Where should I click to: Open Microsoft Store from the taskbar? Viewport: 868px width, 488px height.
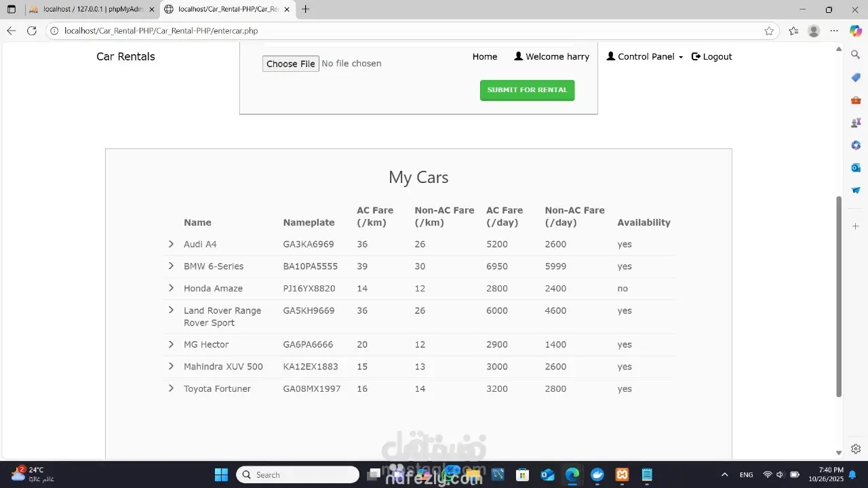click(x=521, y=474)
